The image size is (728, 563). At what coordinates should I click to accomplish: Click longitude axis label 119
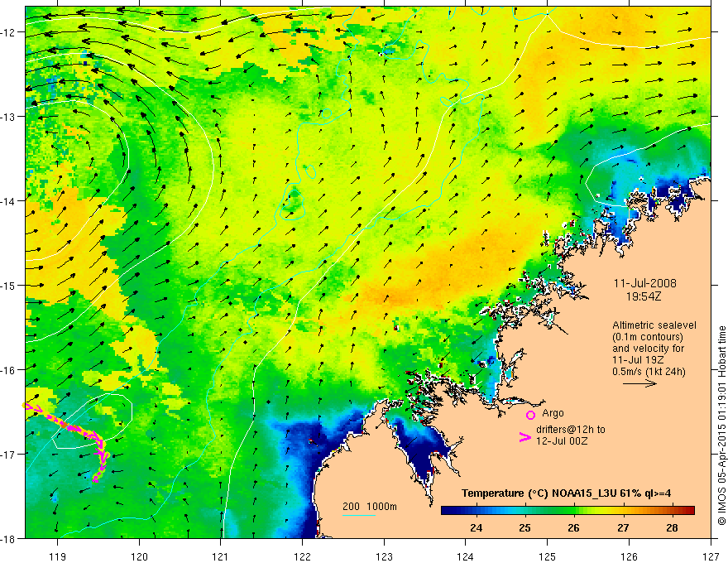point(58,556)
